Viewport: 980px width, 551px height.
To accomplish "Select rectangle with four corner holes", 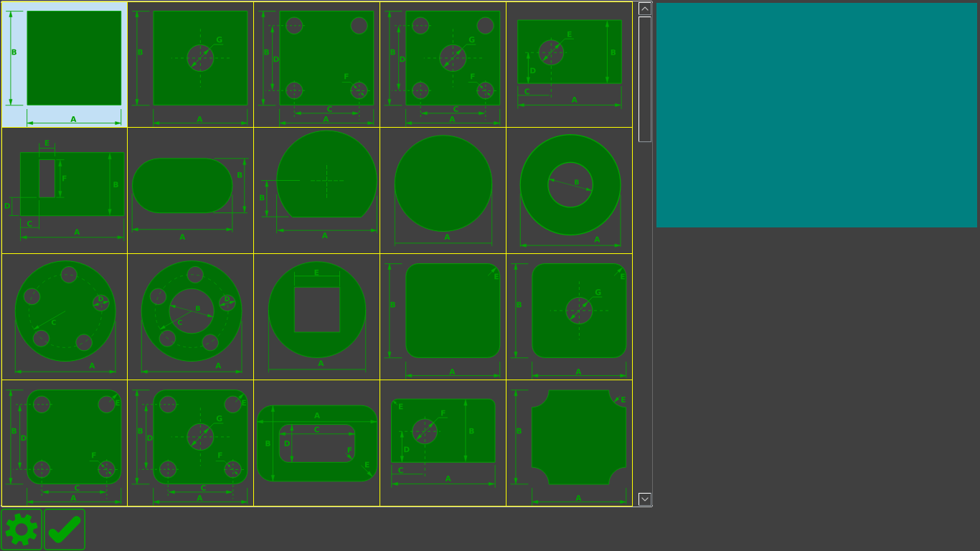I will (x=317, y=65).
